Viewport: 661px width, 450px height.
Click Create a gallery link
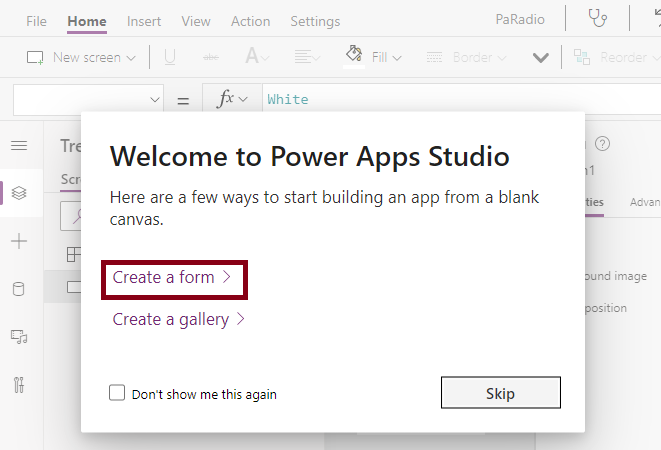pyautogui.click(x=179, y=320)
